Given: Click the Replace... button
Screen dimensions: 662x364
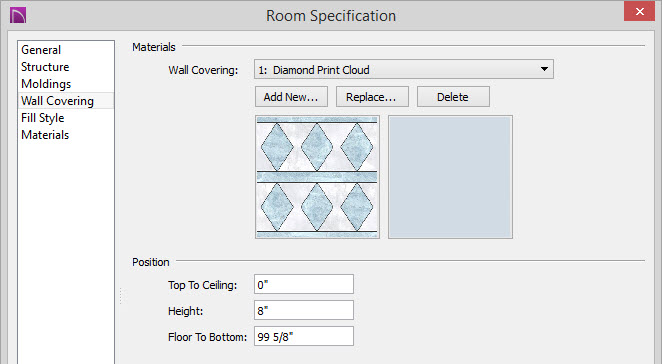Looking at the screenshot, I should [372, 97].
